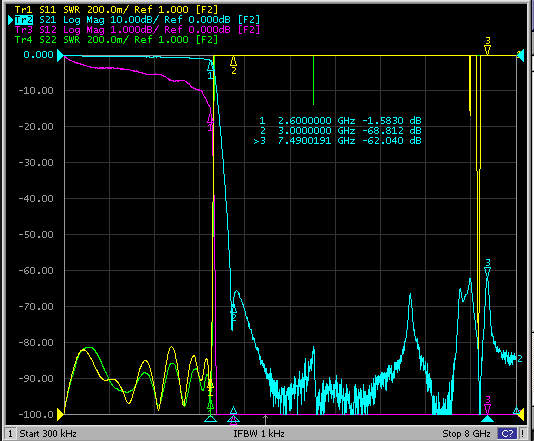Click the Start 300 kHz field
Viewport: 534px width, 441px height.
pos(48,434)
